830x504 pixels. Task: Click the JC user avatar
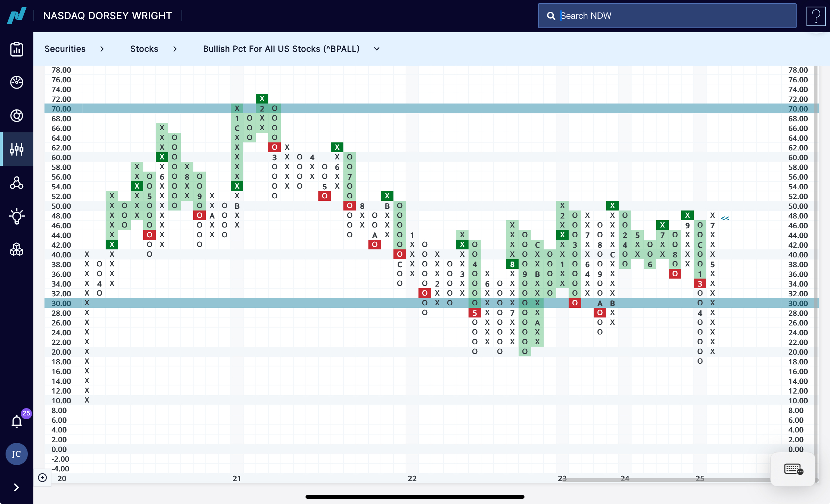17,454
